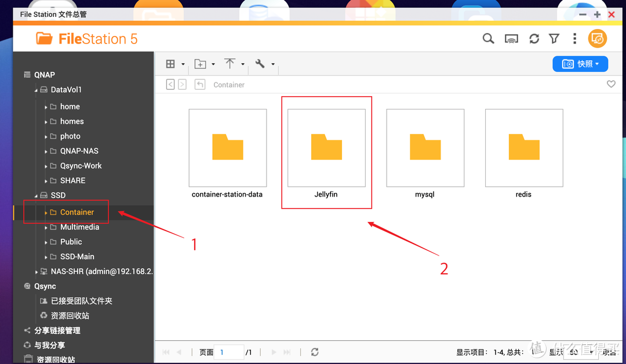
Task: Open the view mode dropdown arrow
Action: [x=183, y=64]
